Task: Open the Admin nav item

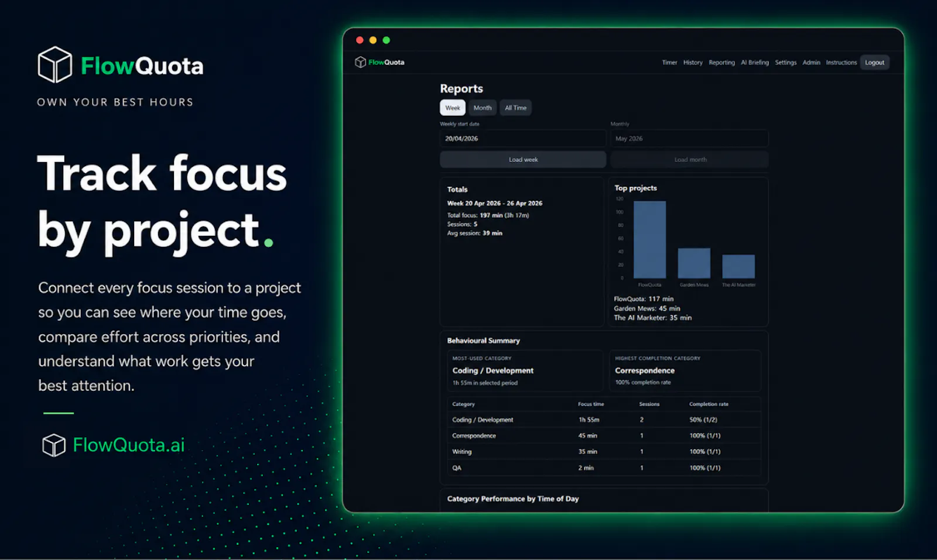Action: click(811, 63)
